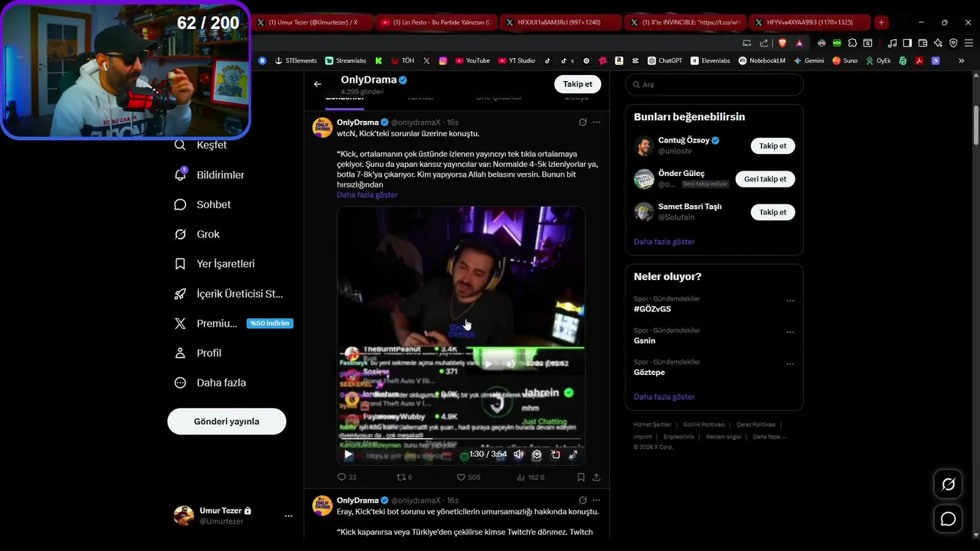Open Sohbet chat in the sidebar
Screen dimensions: 980x551
(203, 204)
